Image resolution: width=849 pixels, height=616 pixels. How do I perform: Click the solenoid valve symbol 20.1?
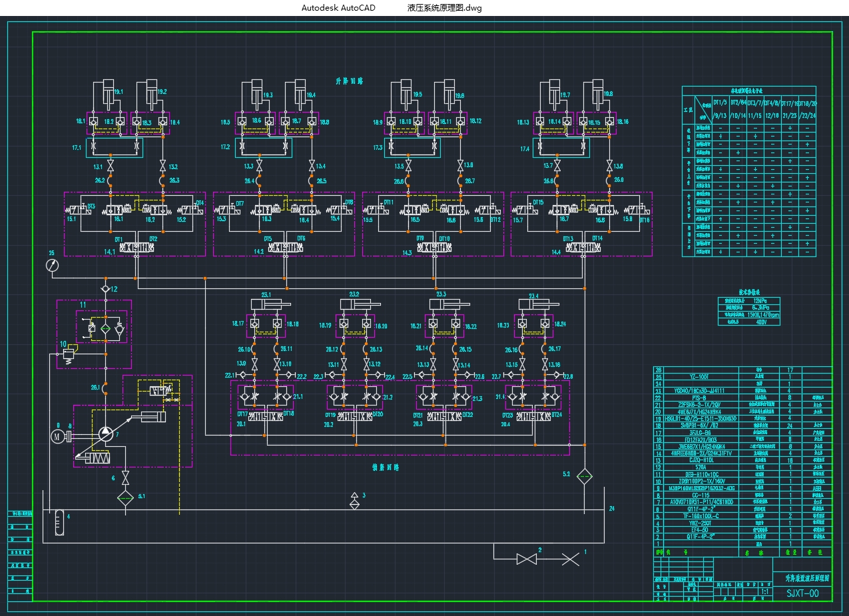(x=267, y=416)
